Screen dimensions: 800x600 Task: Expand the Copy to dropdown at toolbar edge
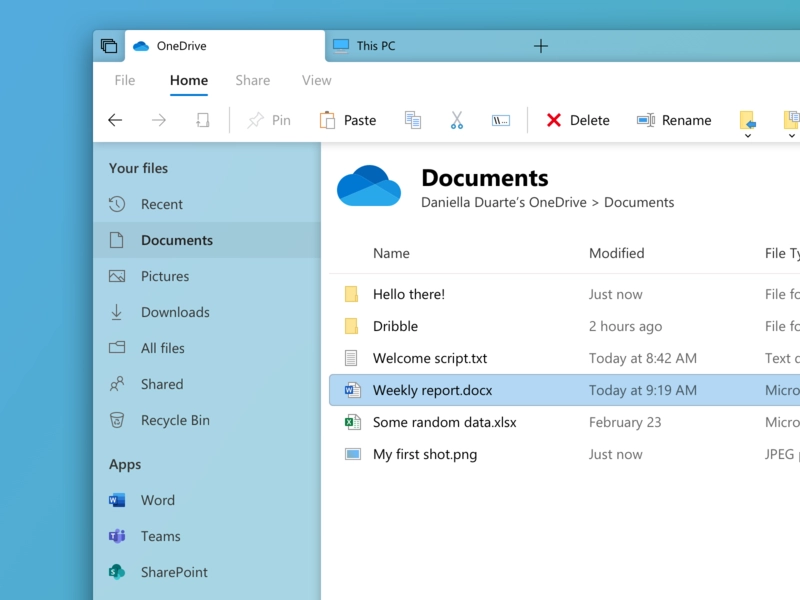pos(791,136)
